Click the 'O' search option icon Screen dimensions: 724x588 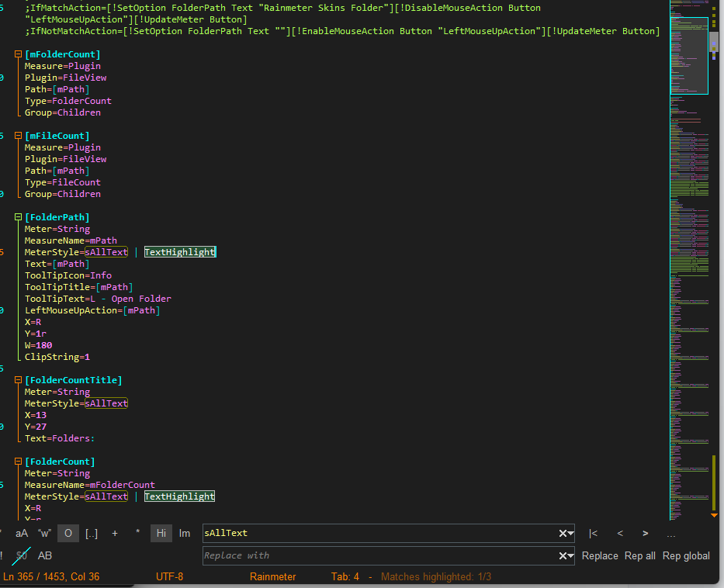point(68,533)
